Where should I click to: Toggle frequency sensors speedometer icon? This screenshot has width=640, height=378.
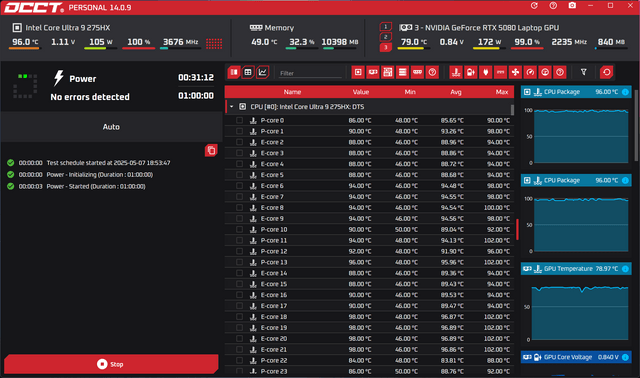pos(530,72)
